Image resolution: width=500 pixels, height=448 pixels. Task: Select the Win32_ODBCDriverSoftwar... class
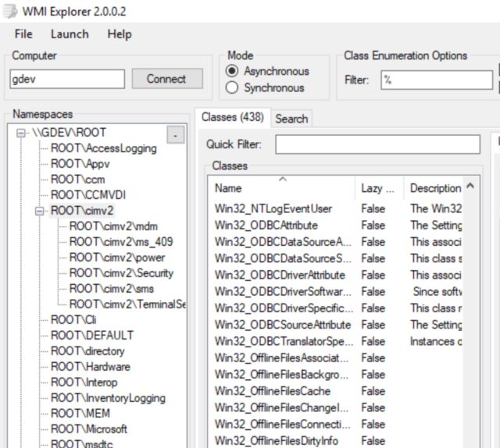[x=283, y=292]
